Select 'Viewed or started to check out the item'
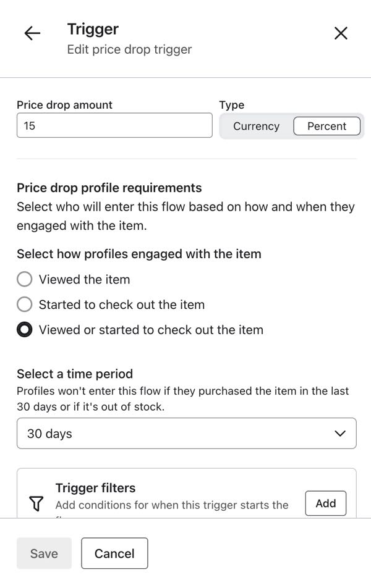The width and height of the screenshot is (371, 588). (24, 330)
